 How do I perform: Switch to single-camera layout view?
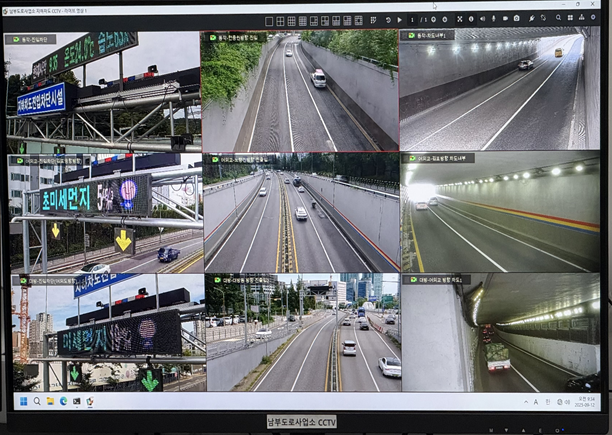click(268, 20)
